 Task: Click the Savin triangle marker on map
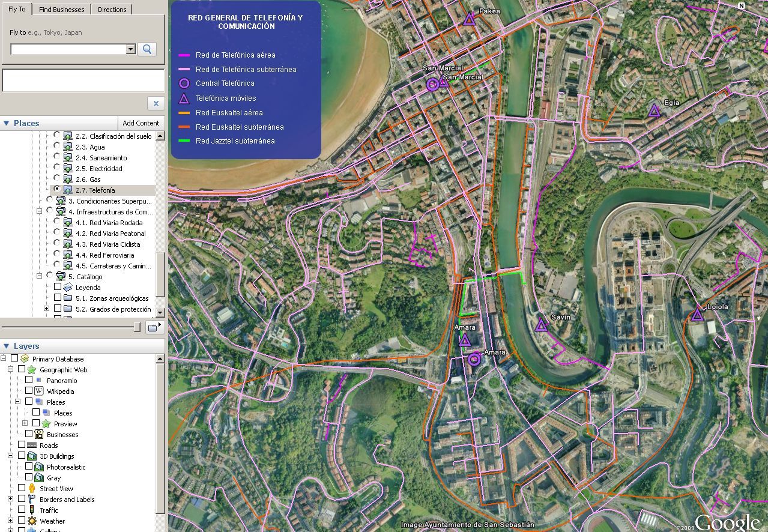(x=541, y=325)
